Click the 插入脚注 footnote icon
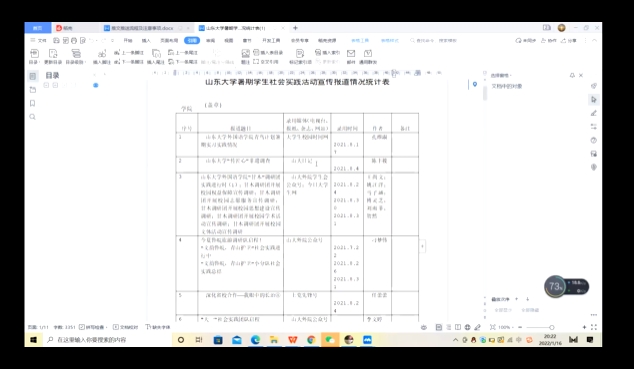 pos(101,56)
